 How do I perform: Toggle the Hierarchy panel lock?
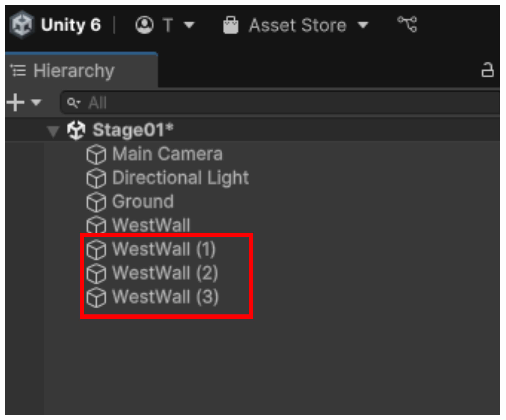[487, 70]
